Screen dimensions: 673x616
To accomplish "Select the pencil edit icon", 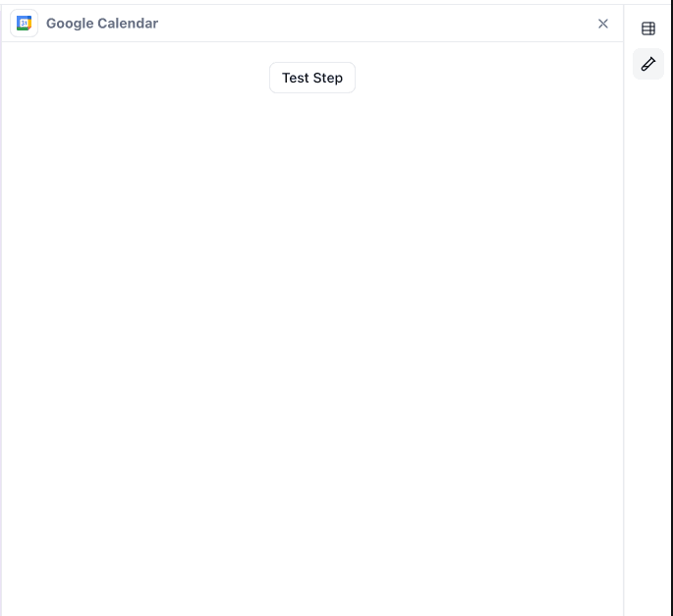I will 647,64.
